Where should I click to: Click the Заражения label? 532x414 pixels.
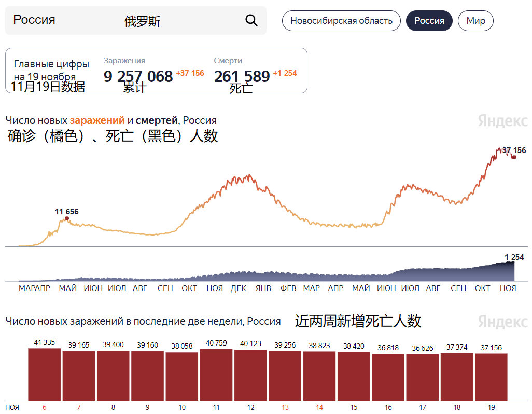coord(124,60)
